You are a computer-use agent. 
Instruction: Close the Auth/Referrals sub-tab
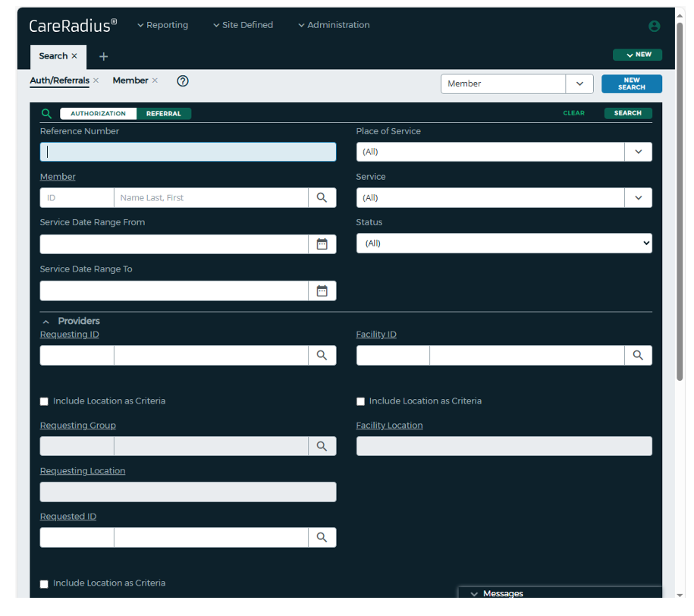point(96,80)
